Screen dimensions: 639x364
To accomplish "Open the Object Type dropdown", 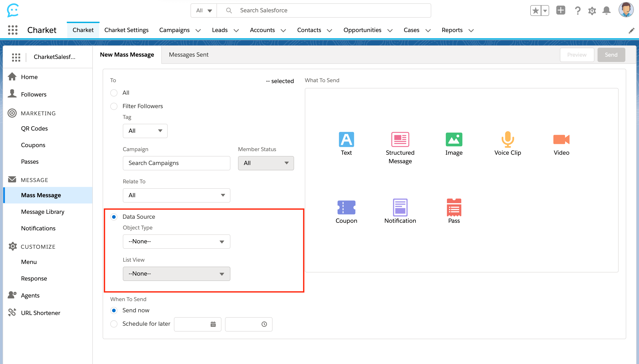I will [176, 242].
